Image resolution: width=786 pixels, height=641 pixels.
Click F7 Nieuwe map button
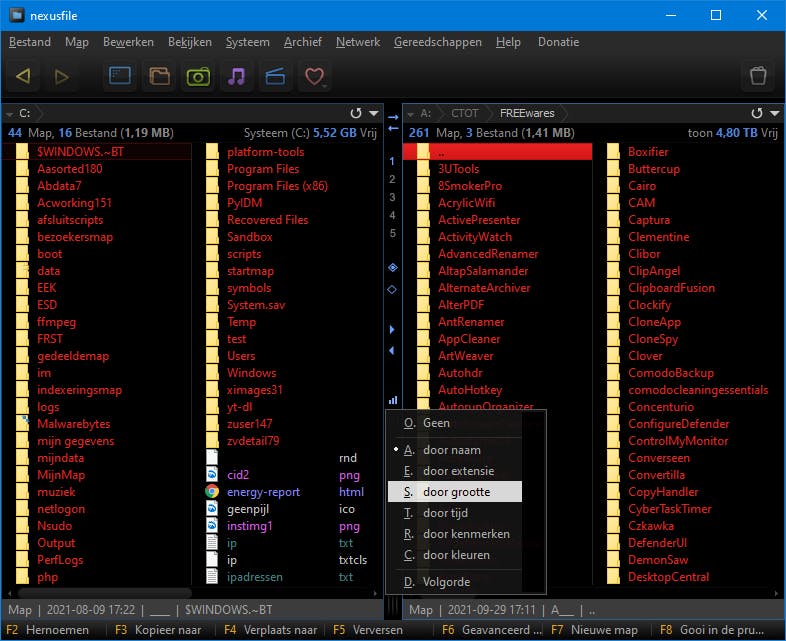[595, 630]
